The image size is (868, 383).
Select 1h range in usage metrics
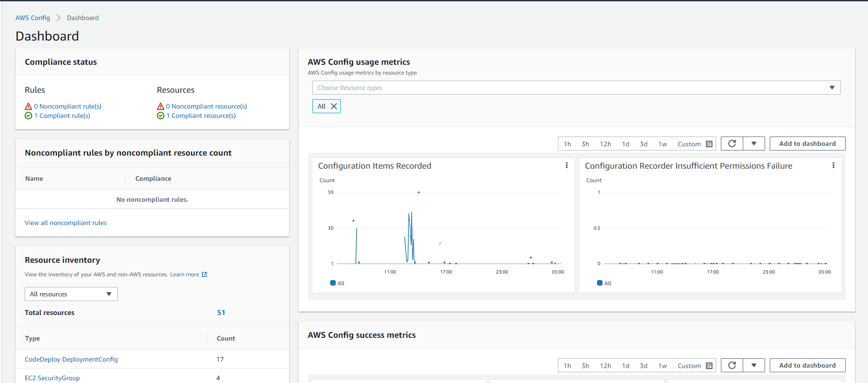[x=567, y=144]
